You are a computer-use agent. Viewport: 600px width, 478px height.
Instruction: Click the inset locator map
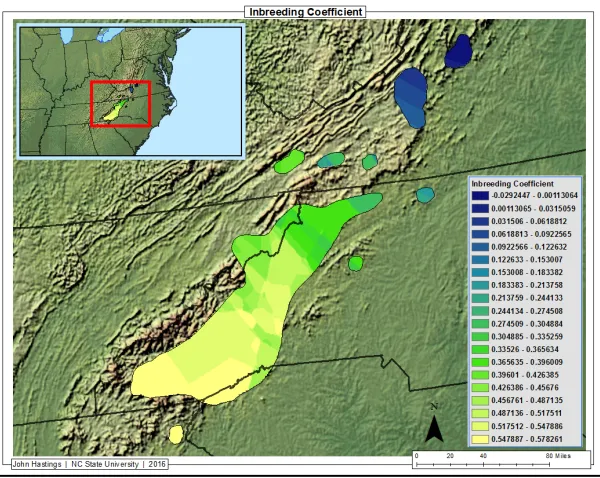pyautogui.click(x=130, y=91)
